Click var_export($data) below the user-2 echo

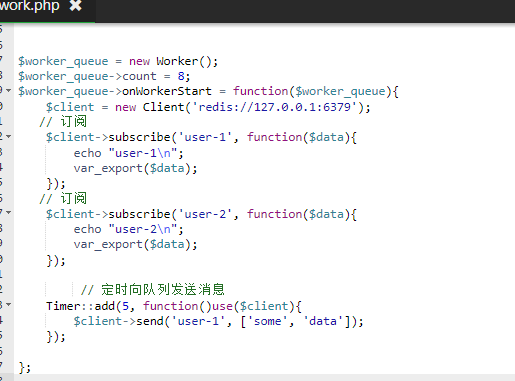coord(136,245)
